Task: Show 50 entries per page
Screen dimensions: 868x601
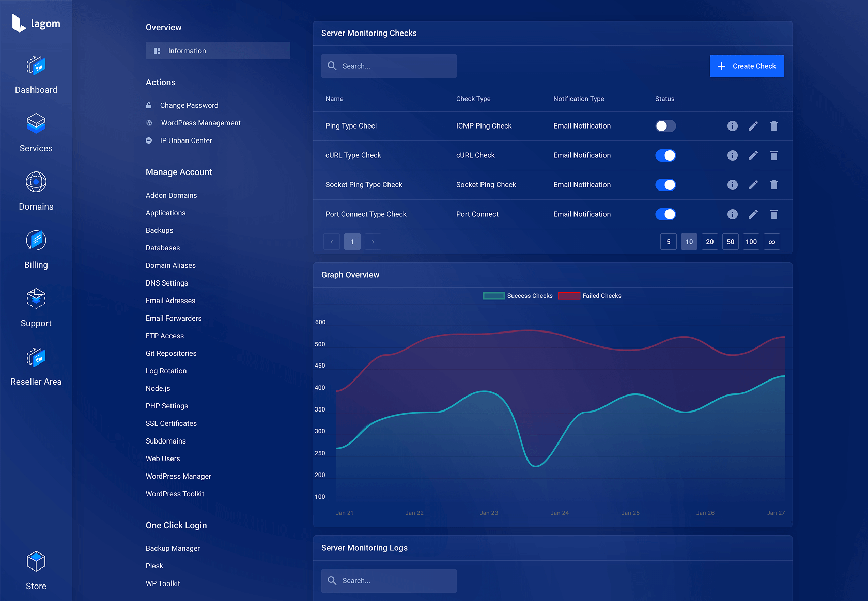Action: point(731,242)
